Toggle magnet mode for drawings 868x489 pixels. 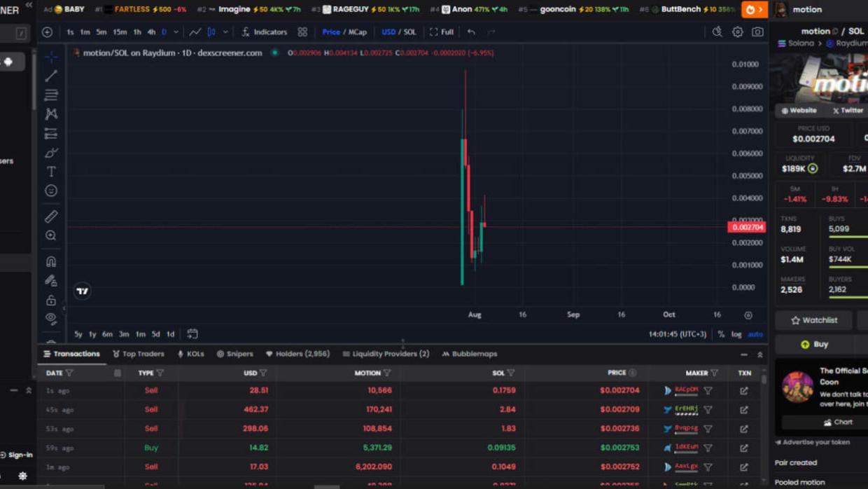[x=51, y=261]
